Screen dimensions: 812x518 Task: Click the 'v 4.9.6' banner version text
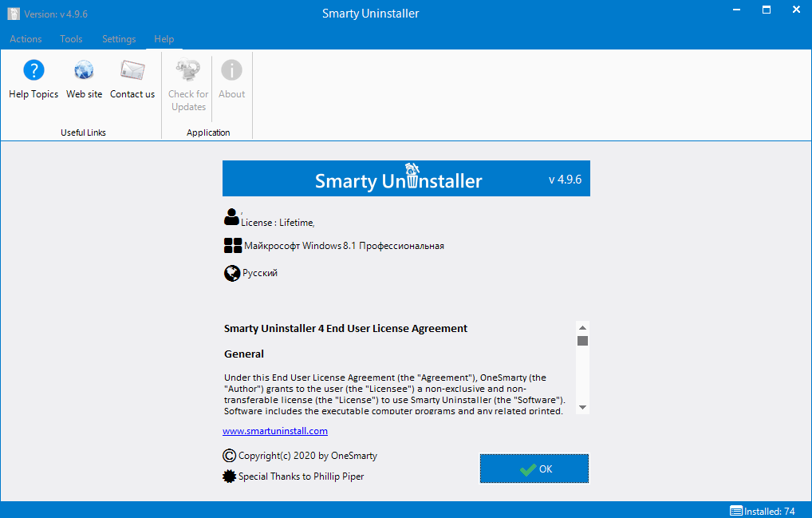click(565, 180)
